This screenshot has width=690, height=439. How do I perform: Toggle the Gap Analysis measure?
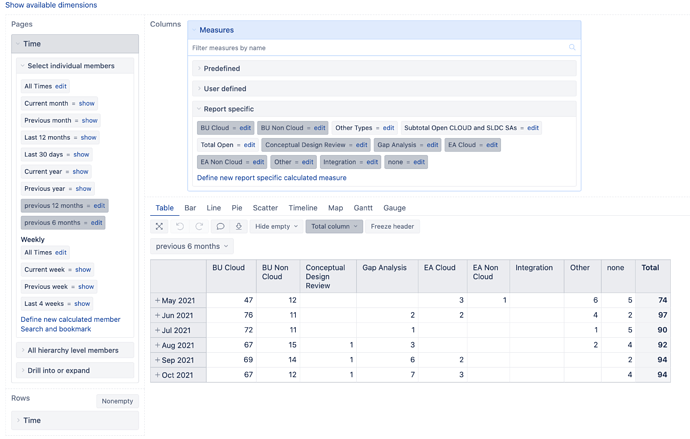coord(396,145)
